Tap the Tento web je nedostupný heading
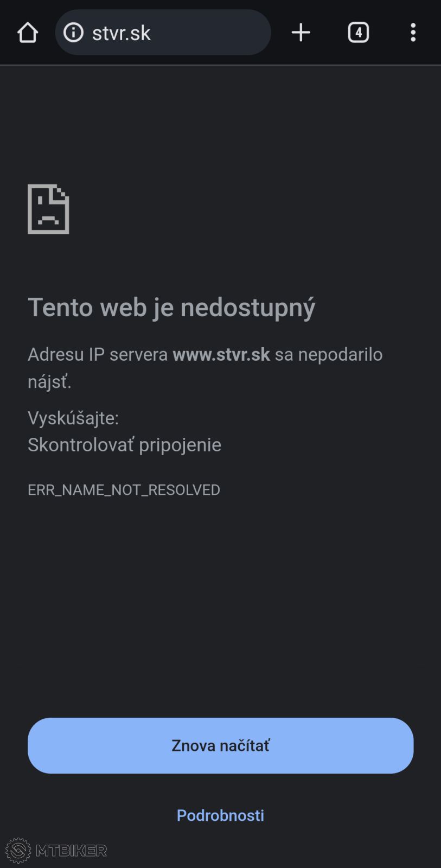 (x=171, y=307)
